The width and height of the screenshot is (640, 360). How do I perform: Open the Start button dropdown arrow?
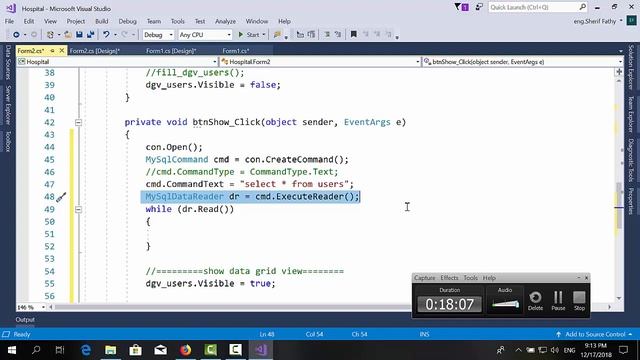pyautogui.click(x=264, y=35)
